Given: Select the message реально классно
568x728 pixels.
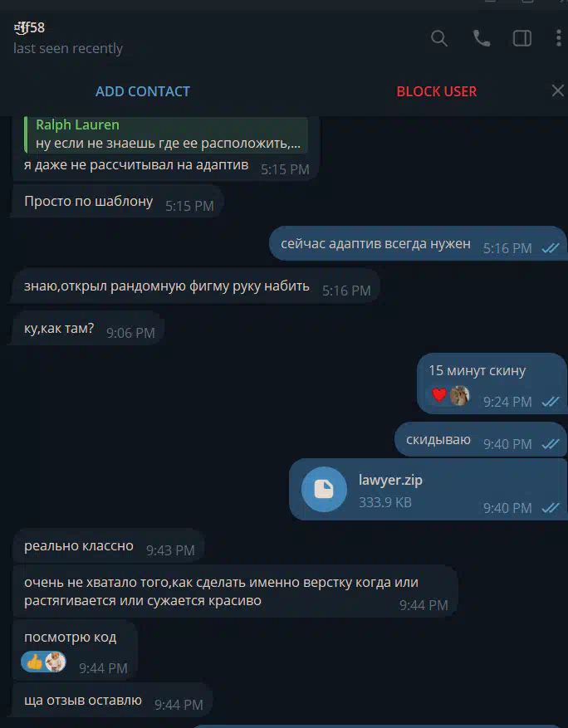Looking at the screenshot, I should point(79,545).
